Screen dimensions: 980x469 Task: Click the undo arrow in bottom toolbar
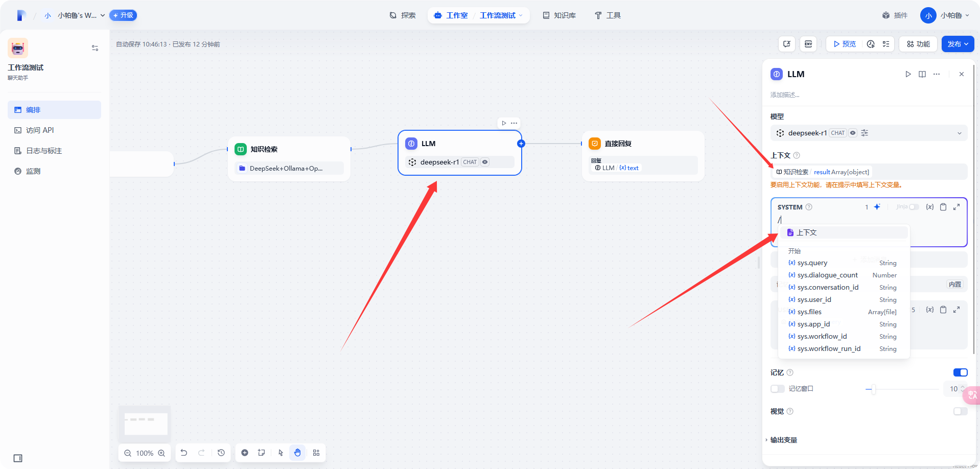184,453
